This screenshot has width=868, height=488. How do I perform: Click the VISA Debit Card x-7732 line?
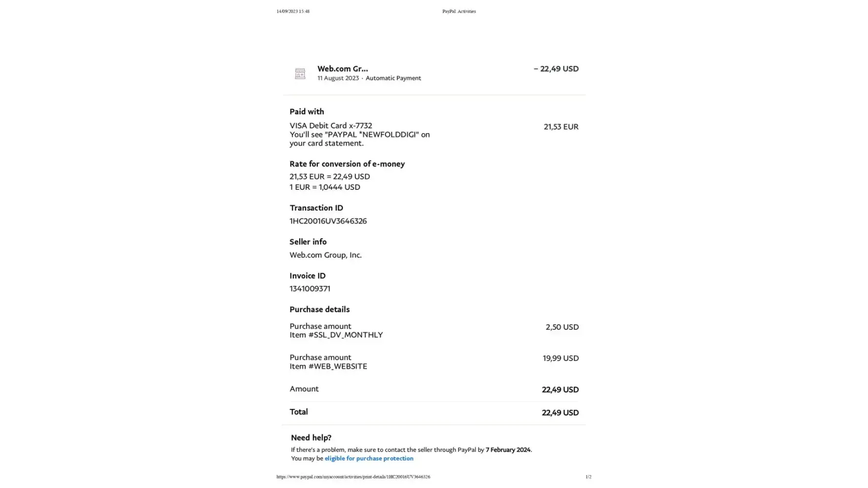[331, 126]
